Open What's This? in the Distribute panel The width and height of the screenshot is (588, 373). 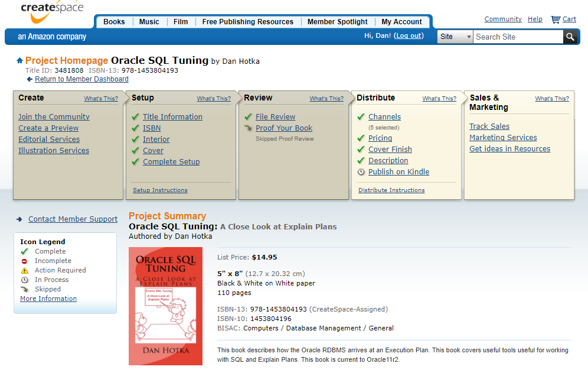pyautogui.click(x=439, y=99)
